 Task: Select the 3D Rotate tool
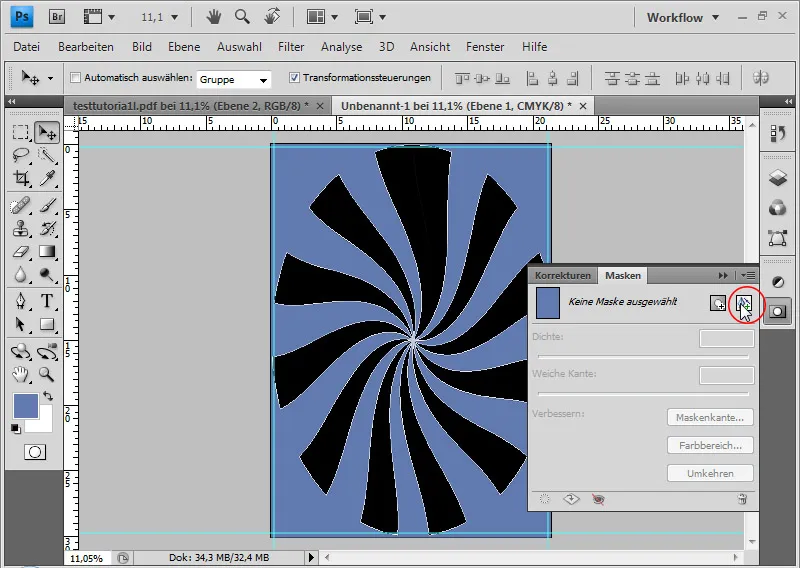tap(20, 352)
